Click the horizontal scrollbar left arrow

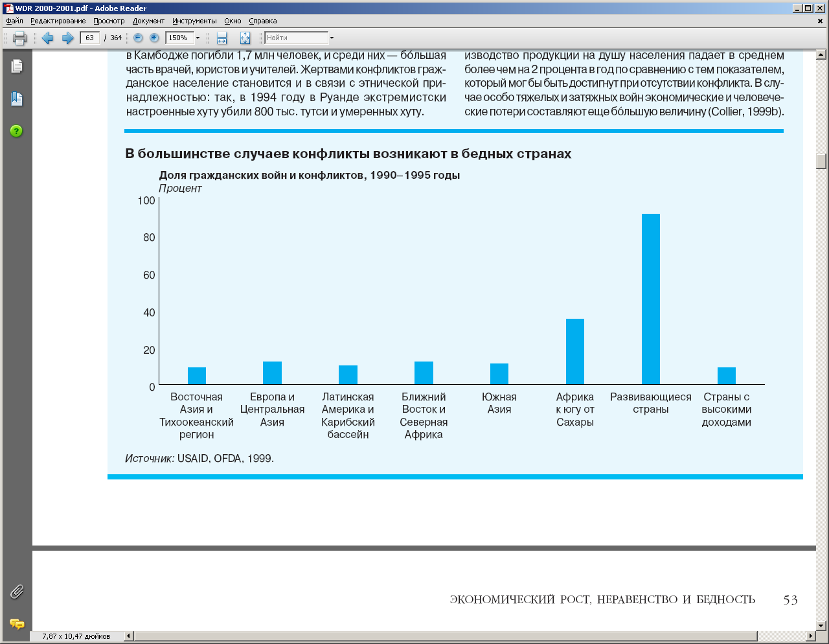pyautogui.click(x=128, y=636)
